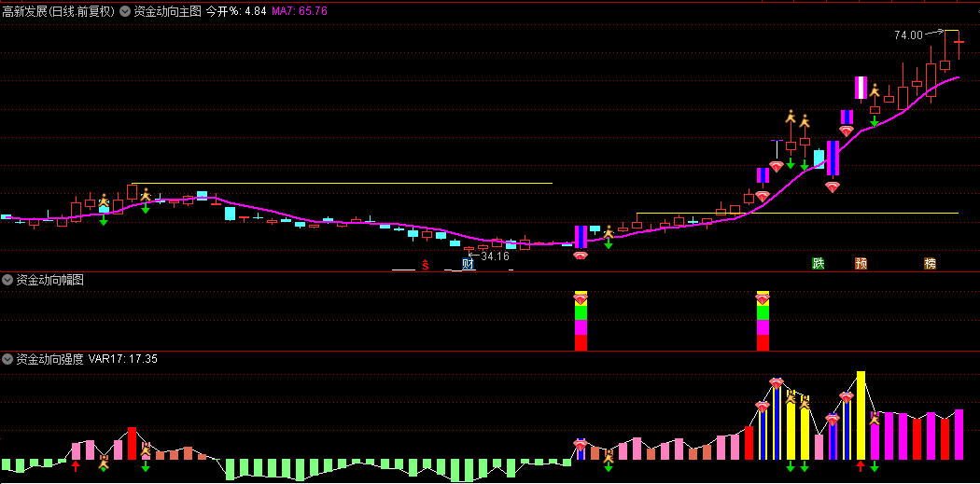Screen dimensions: 980x484
Task: Click the 资金动向主图 indicator name
Action: pos(167,11)
